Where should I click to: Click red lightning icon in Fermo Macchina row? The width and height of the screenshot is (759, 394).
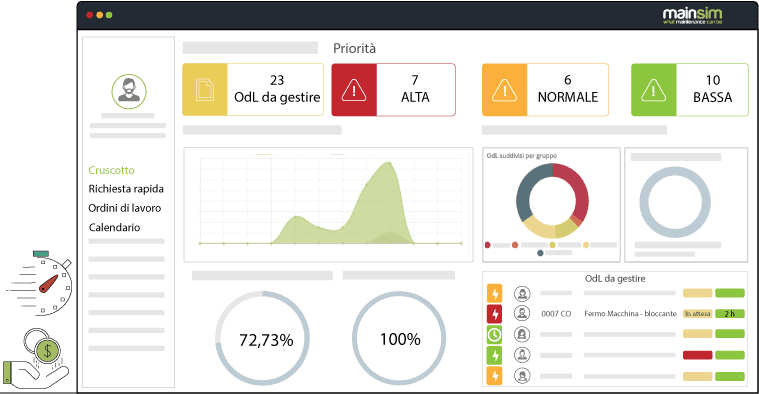click(495, 314)
